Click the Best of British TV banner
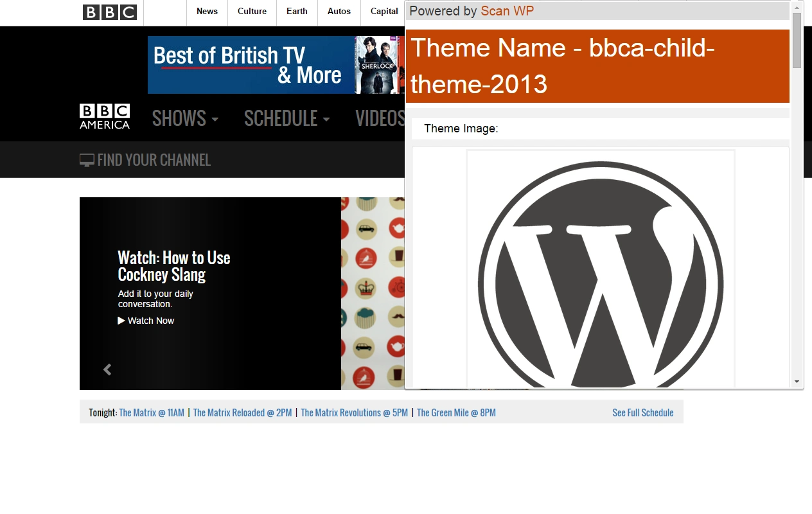 (276, 65)
